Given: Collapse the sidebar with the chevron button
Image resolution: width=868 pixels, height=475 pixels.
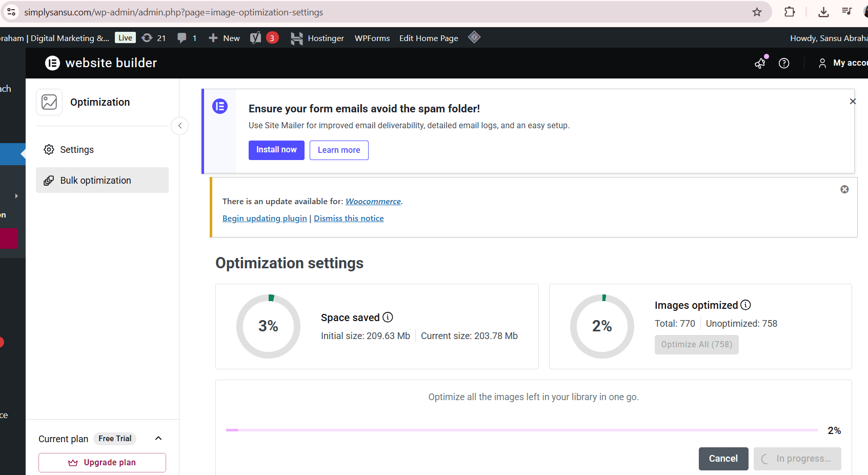Looking at the screenshot, I should tap(179, 126).
